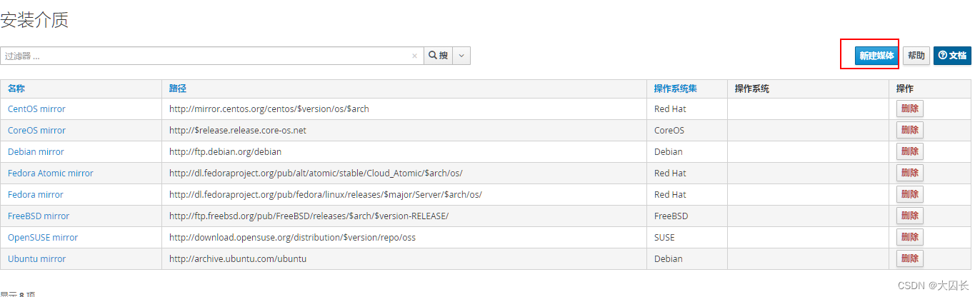Open the Ubuntu mirror entry

pos(36,259)
